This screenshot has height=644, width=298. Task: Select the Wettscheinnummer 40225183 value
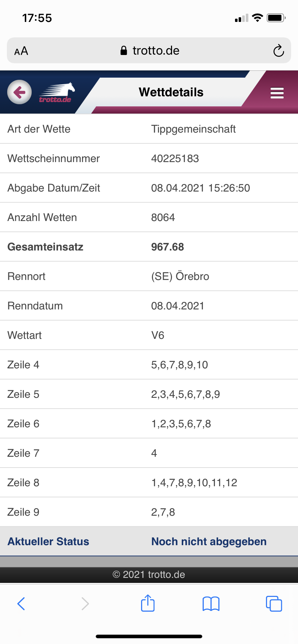pyautogui.click(x=175, y=158)
